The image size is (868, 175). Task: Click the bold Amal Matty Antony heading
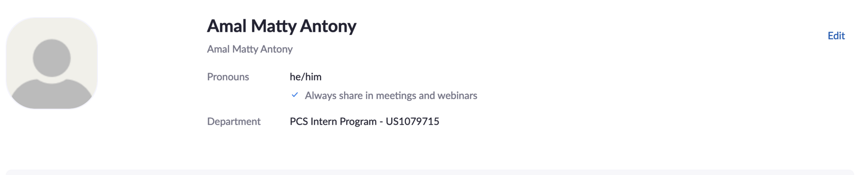281,26
